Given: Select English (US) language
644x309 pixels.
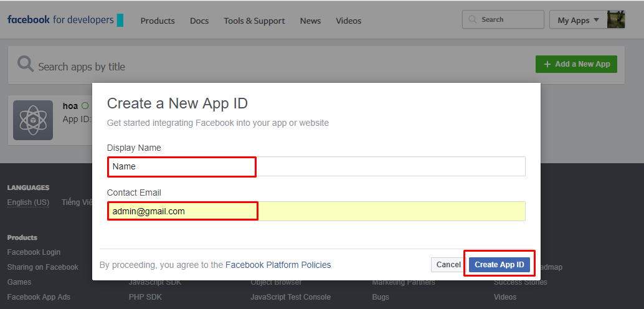Looking at the screenshot, I should (29, 202).
